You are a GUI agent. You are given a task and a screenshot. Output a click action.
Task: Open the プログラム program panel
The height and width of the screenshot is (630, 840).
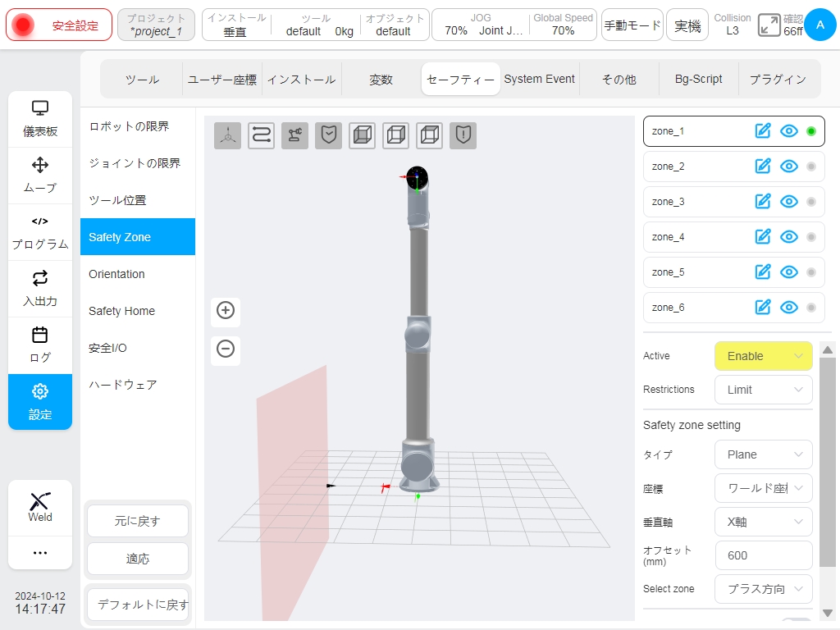pyautogui.click(x=40, y=232)
